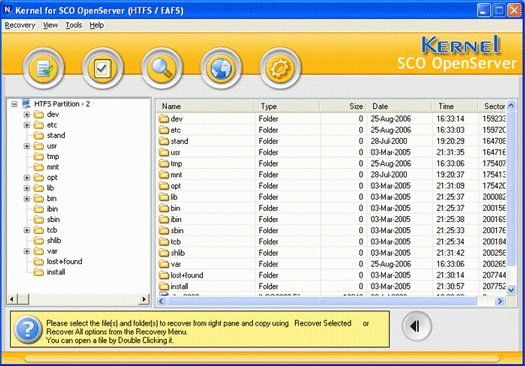Click the file list scroll right arrow
525x366 pixels.
click(500, 301)
